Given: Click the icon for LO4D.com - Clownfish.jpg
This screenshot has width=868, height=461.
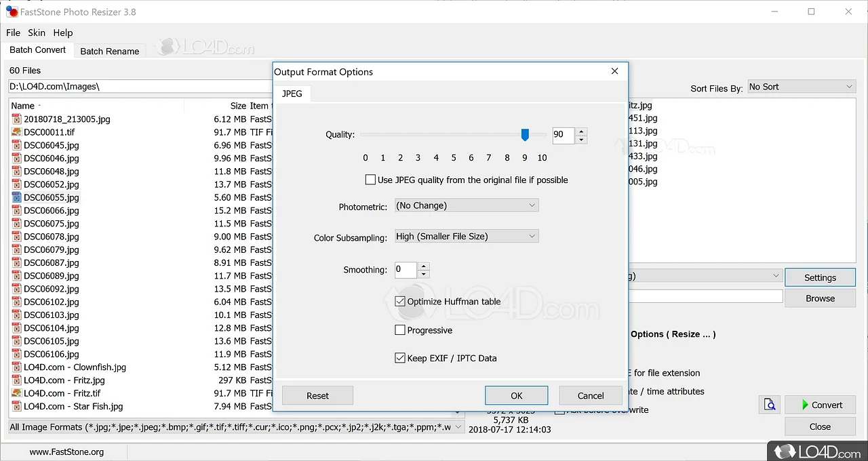Looking at the screenshot, I should tap(17, 367).
